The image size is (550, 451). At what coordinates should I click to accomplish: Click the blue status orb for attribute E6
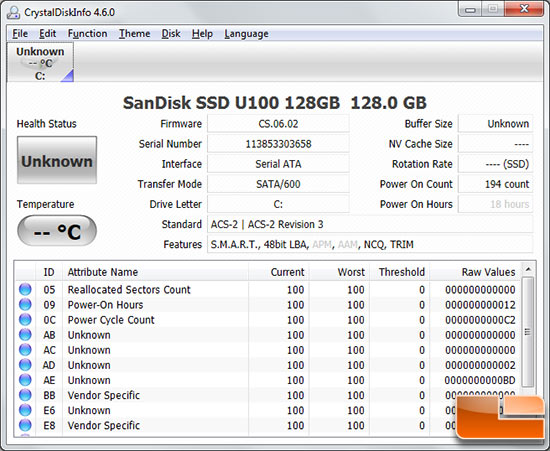tap(25, 410)
